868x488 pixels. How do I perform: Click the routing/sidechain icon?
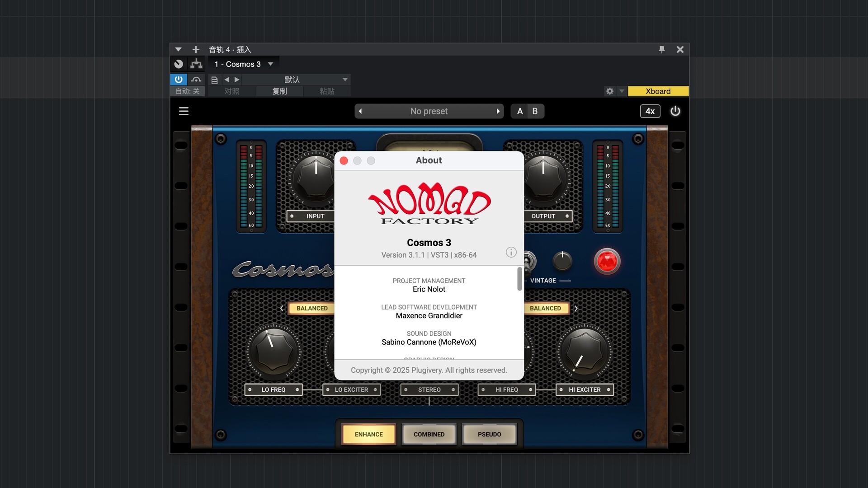pyautogui.click(x=196, y=64)
